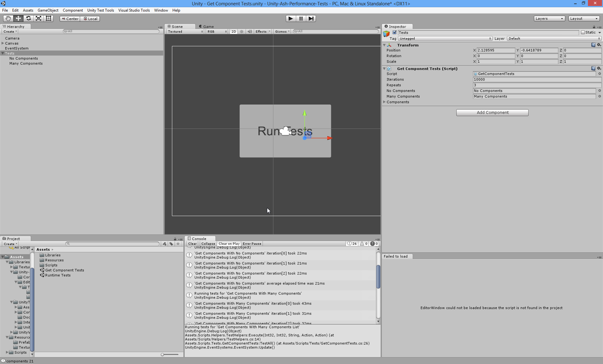Toggle the 2D scene view mode

click(x=233, y=31)
